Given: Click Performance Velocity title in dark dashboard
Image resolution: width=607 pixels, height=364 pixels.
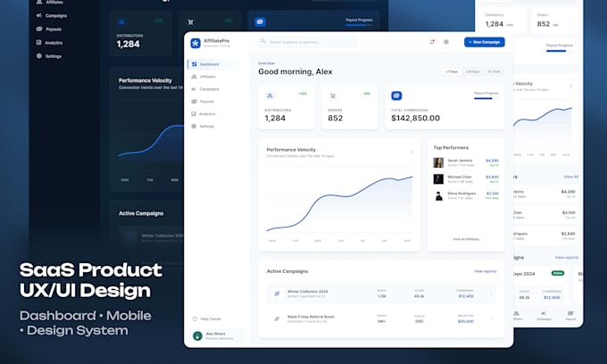Looking at the screenshot, I should pyautogui.click(x=146, y=80).
